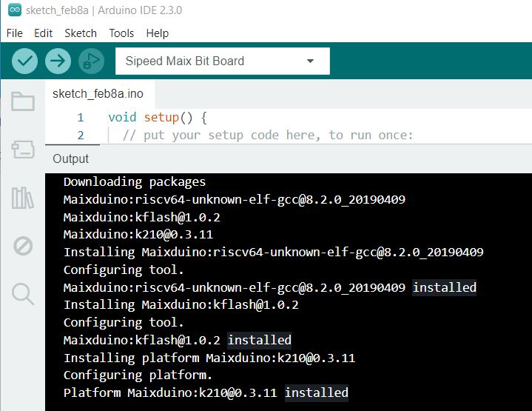Image resolution: width=532 pixels, height=411 pixels.
Task: Click line number 1 in the editor
Action: pos(81,118)
